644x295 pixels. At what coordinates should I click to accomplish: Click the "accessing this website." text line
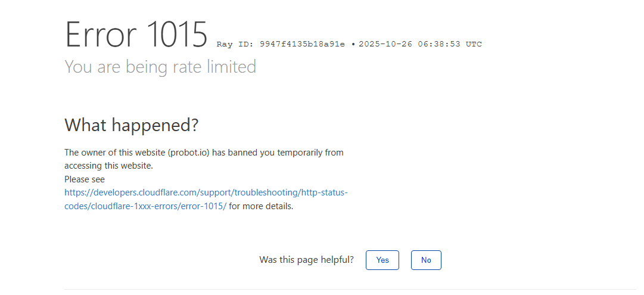click(108, 166)
